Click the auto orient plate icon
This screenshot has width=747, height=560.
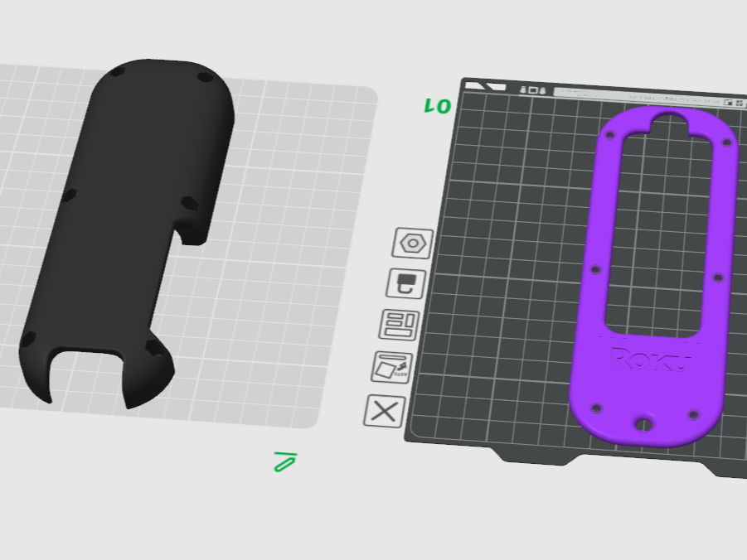pyautogui.click(x=392, y=367)
